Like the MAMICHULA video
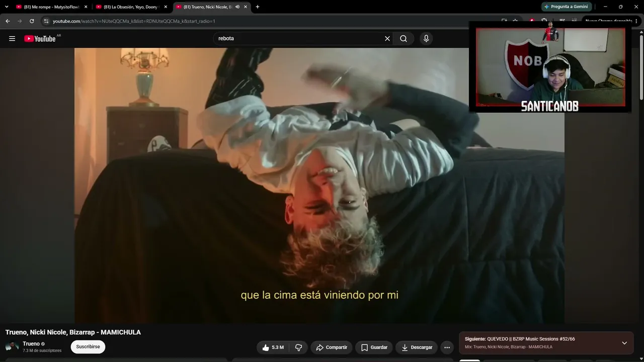Screen dimensions: 644x362 click(272, 347)
